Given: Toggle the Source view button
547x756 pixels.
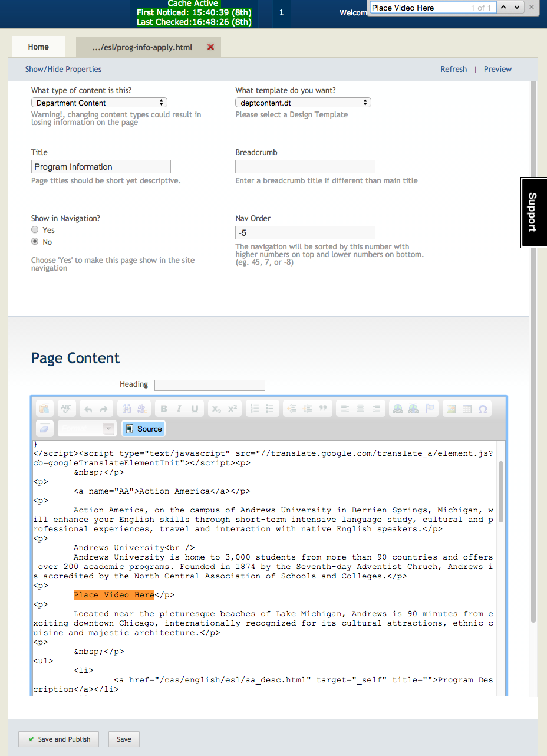Looking at the screenshot, I should click(144, 429).
